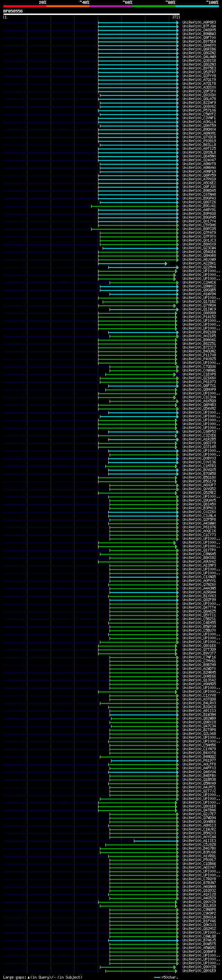
Task: Click the orange ~40% identity legend segment
Action: tap(68, 6)
